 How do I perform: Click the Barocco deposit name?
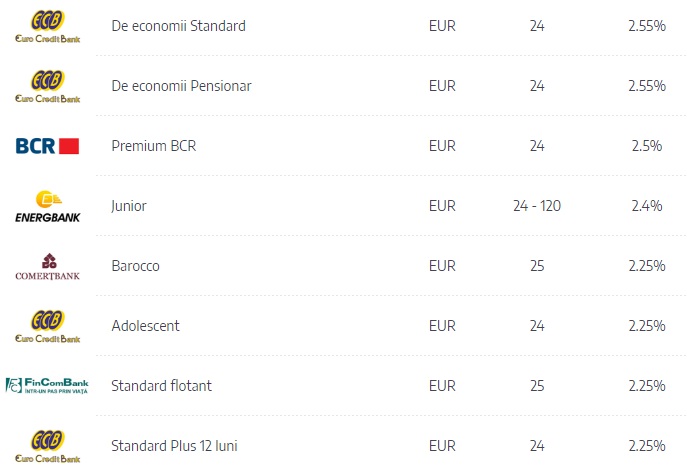(135, 266)
